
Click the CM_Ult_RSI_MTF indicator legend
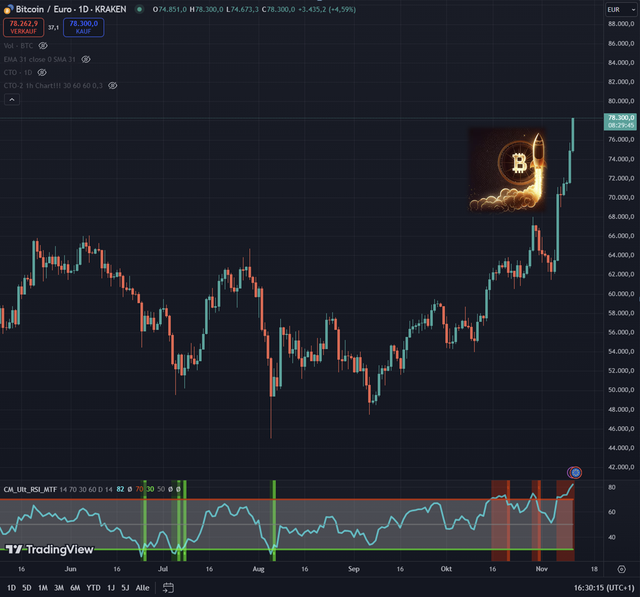(x=30, y=489)
